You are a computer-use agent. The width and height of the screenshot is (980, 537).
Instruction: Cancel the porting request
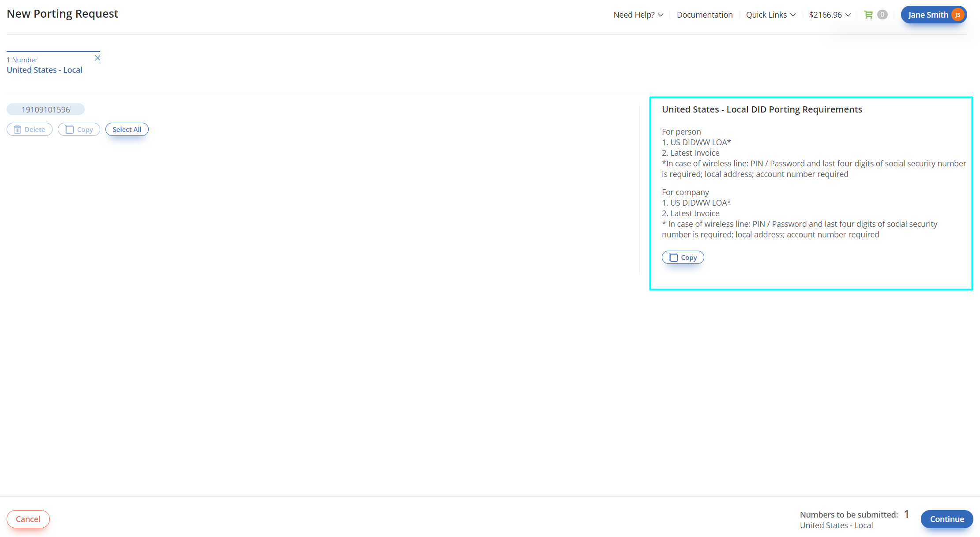pos(28,519)
